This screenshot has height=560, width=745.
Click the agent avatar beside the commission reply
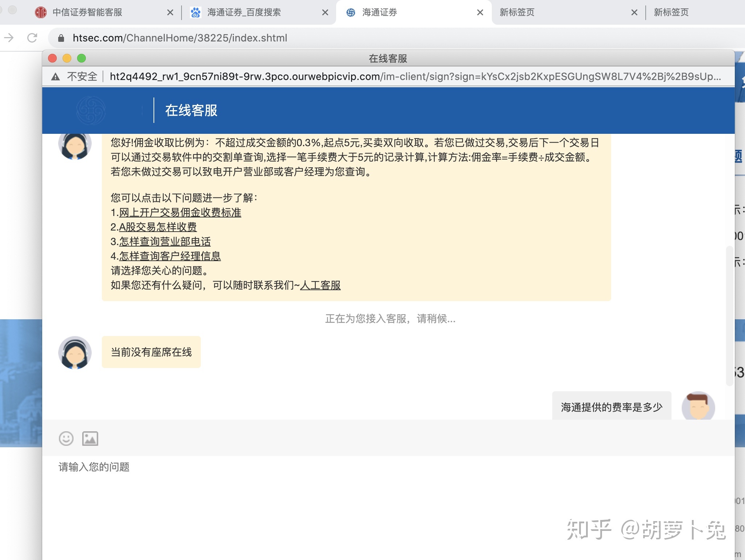pyautogui.click(x=75, y=146)
